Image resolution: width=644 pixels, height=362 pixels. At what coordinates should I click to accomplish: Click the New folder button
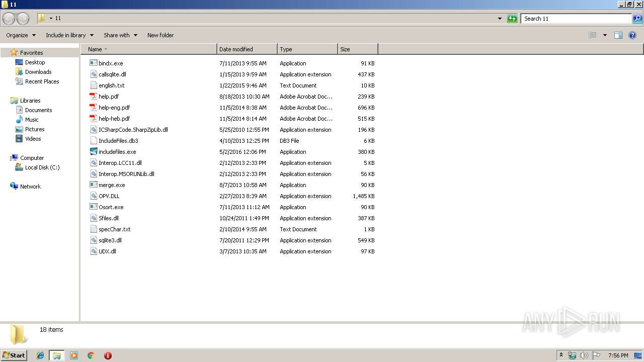coord(160,35)
